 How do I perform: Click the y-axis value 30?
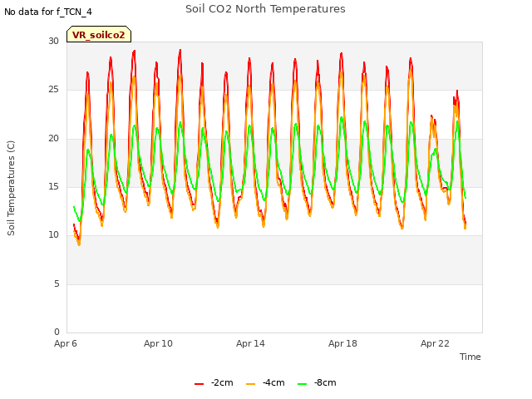coord(53,41)
